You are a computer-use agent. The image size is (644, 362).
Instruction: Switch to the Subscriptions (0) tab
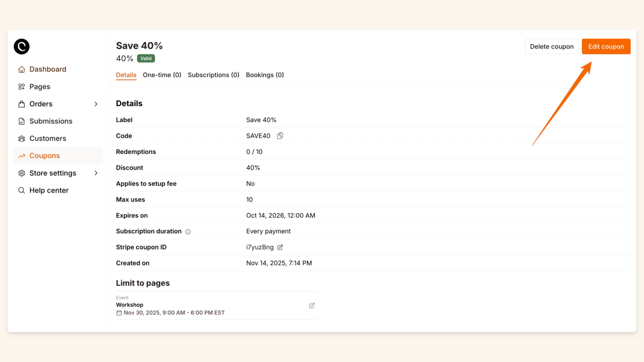pyautogui.click(x=213, y=75)
